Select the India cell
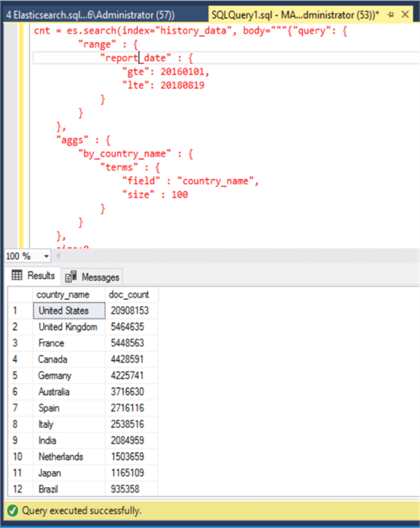 (x=69, y=441)
